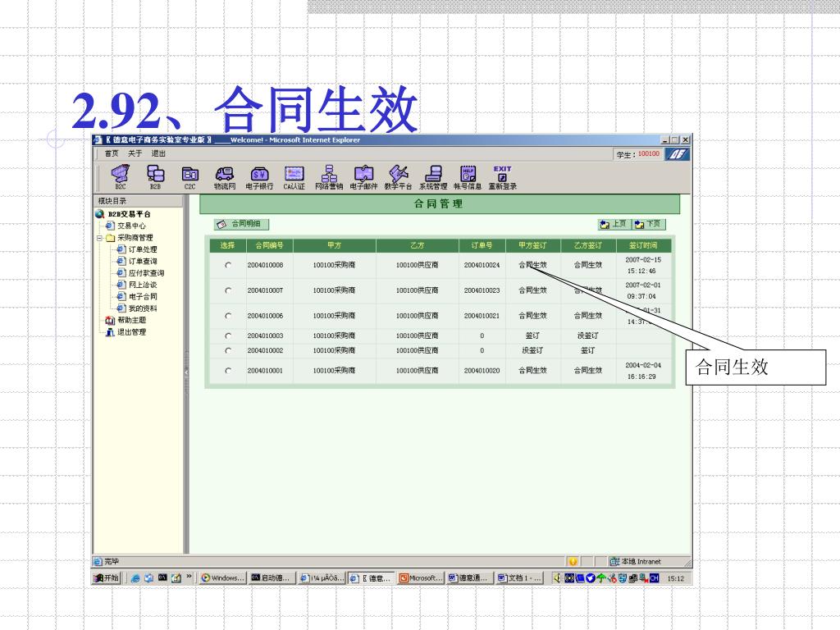Open the 电子邮件 email icon

point(363,178)
